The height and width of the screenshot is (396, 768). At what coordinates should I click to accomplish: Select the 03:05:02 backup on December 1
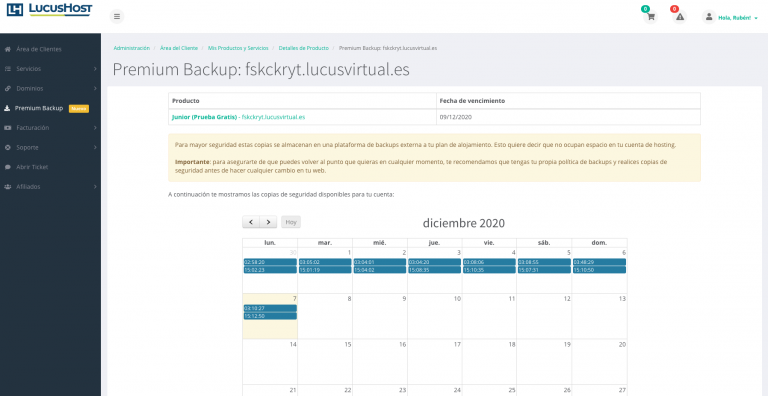[x=325, y=262]
